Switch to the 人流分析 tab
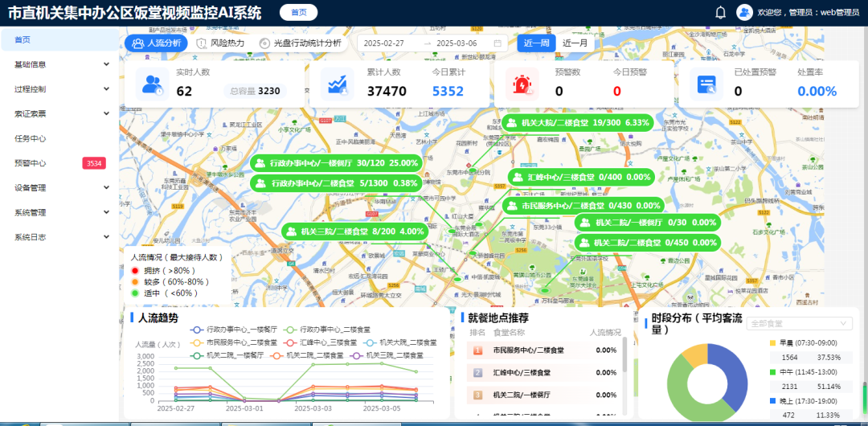 tap(156, 43)
